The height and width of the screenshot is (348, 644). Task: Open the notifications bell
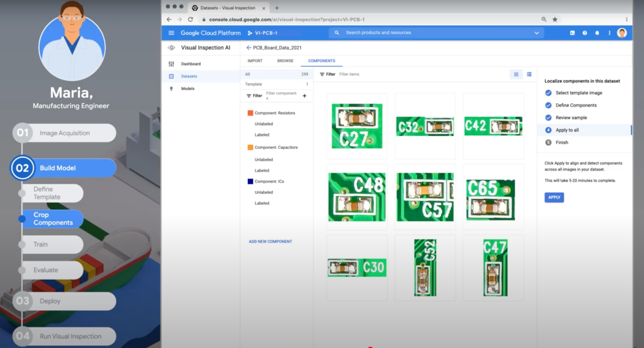tap(597, 33)
